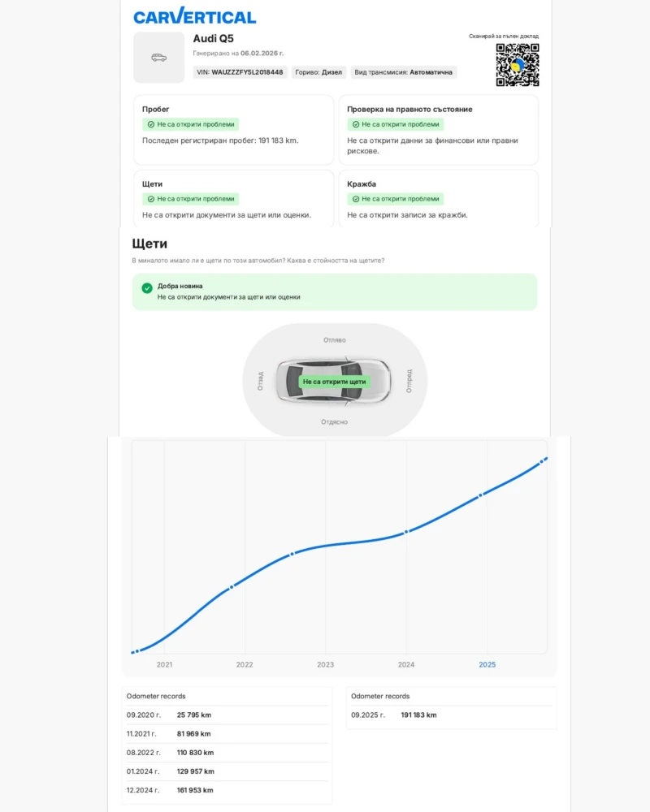Select the highlighted 2025 year label on chart
Viewport: 650px width, 812px height.
pos(487,664)
